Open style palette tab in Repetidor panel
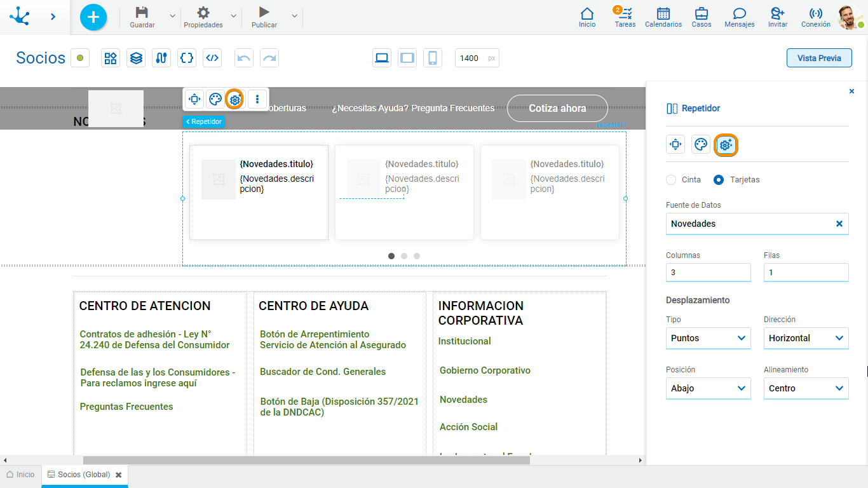868x488 pixels. pyautogui.click(x=701, y=145)
